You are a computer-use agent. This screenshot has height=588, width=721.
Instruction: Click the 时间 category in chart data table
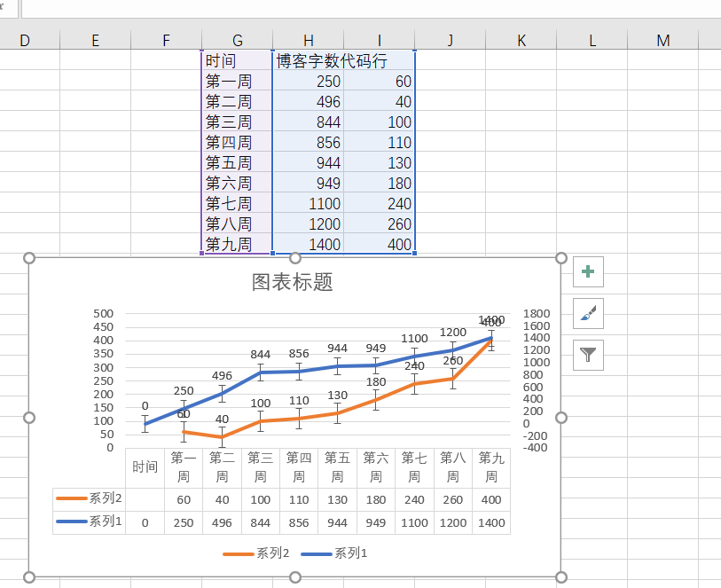pyautogui.click(x=145, y=467)
